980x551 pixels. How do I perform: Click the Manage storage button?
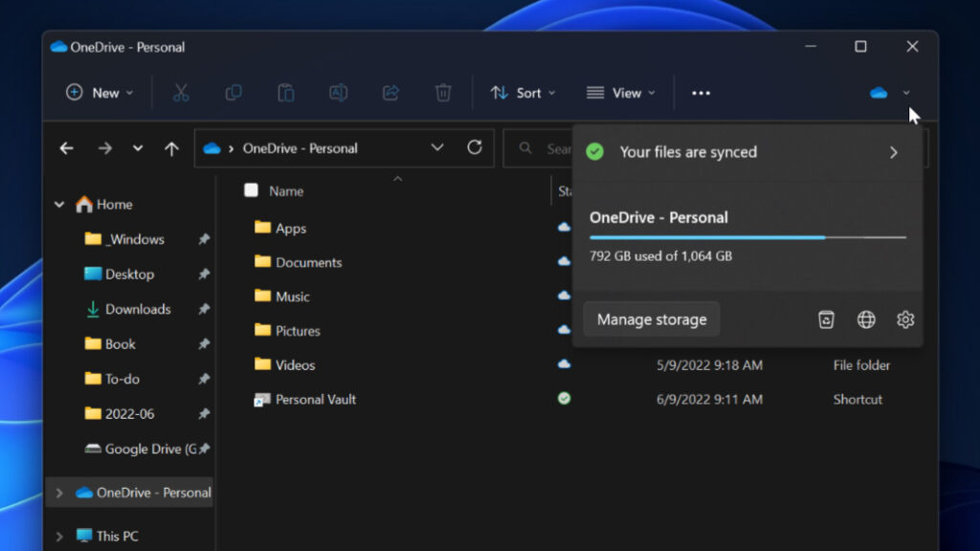point(651,320)
